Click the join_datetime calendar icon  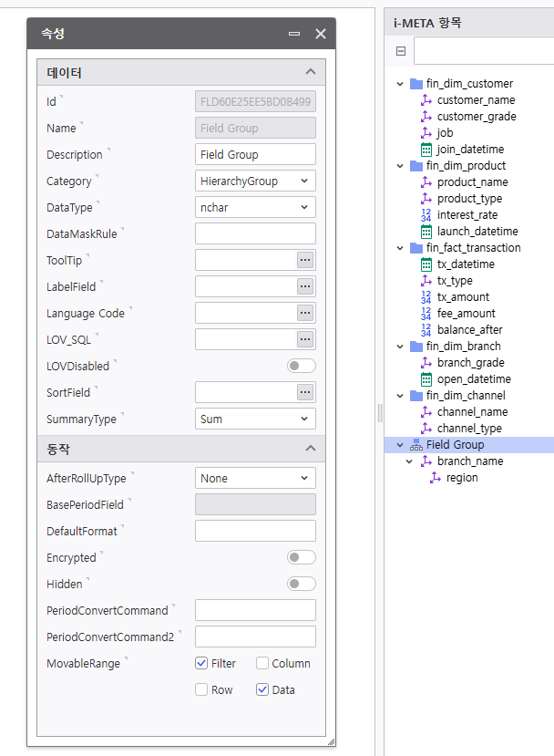(x=426, y=150)
